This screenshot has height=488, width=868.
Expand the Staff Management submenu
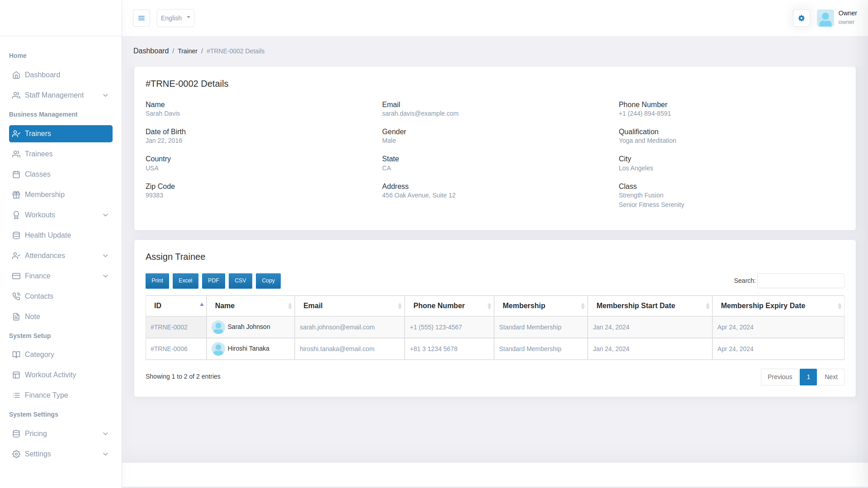click(x=105, y=95)
